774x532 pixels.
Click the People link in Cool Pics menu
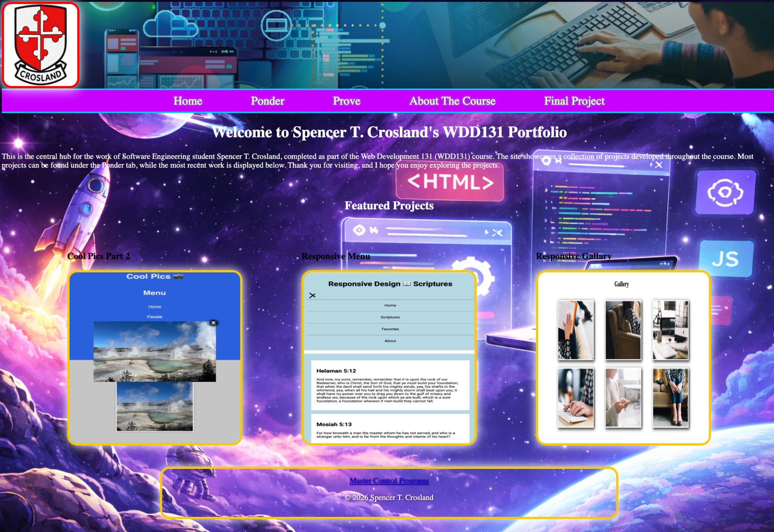155,317
